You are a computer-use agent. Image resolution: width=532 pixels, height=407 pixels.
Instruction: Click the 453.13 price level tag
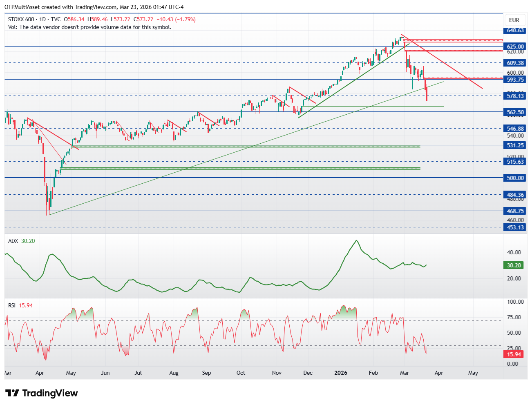pyautogui.click(x=515, y=227)
